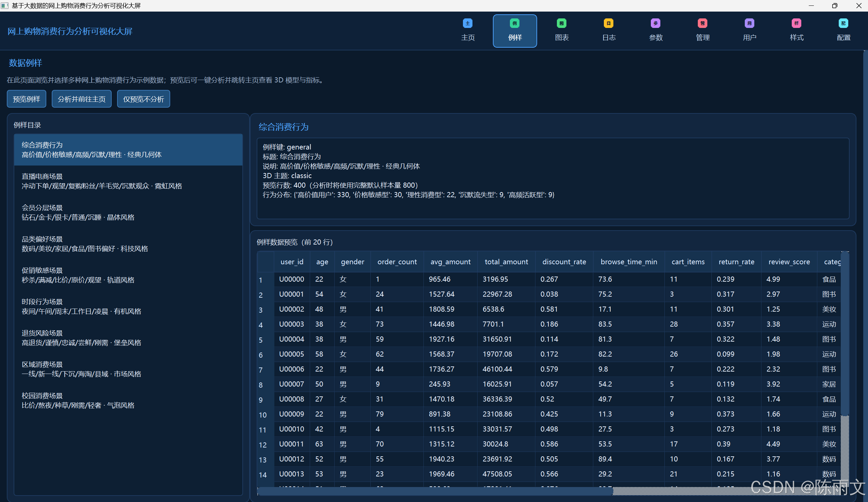Image resolution: width=868 pixels, height=502 pixels.
Task: Select the 综合消费行为 sample entry
Action: pyautogui.click(x=128, y=150)
